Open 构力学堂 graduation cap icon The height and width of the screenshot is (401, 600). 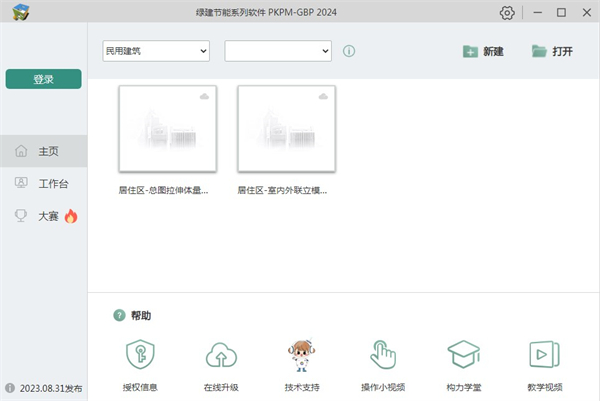coord(464,354)
